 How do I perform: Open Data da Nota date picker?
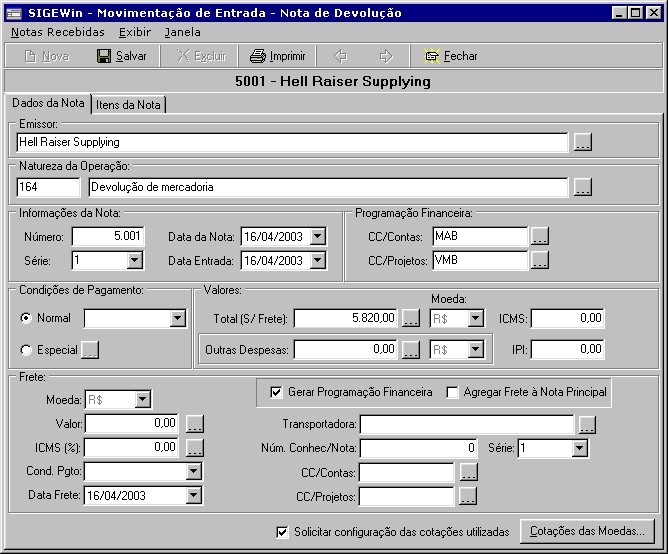coord(318,236)
